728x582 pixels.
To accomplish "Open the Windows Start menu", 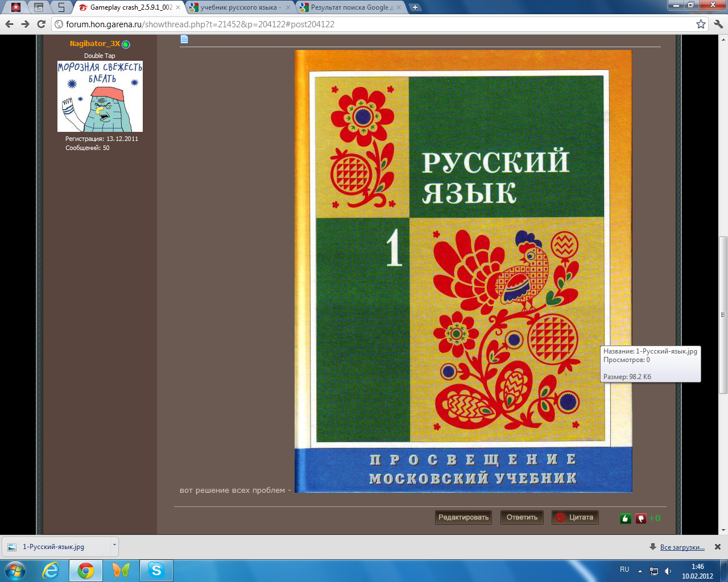I will [15, 570].
